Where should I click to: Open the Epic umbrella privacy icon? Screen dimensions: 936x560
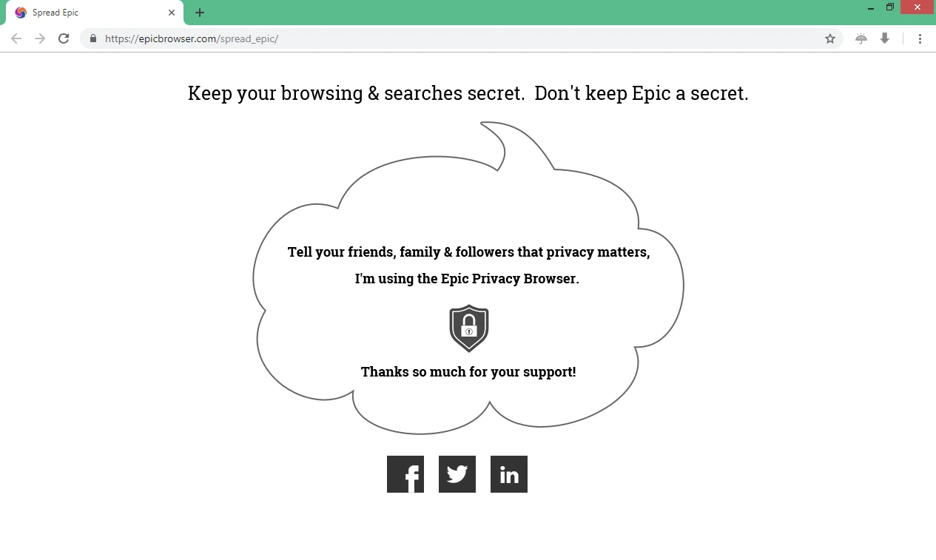pyautogui.click(x=861, y=38)
